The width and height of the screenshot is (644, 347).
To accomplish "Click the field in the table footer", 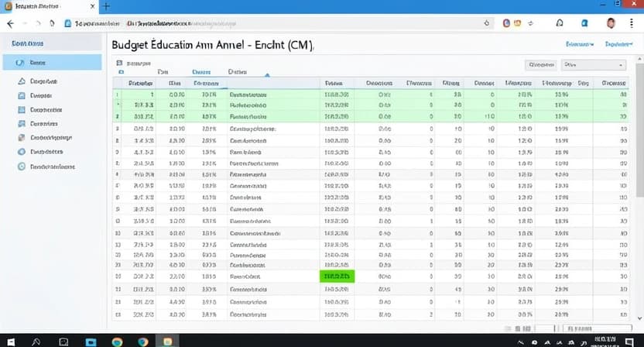I will (598, 328).
